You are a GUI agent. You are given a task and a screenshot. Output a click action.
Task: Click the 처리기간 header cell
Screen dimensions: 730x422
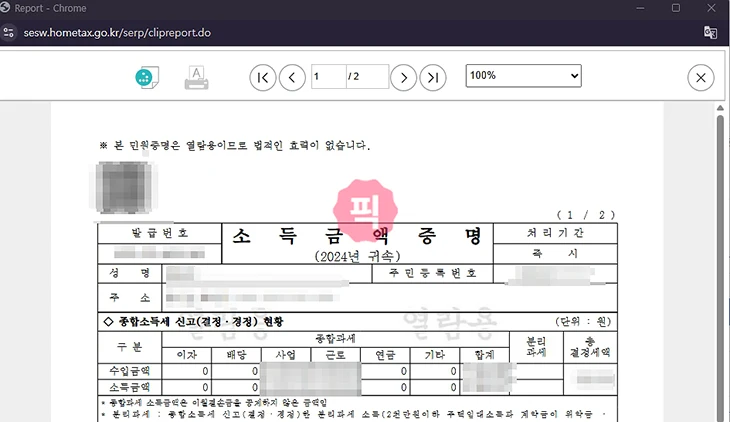click(555, 233)
